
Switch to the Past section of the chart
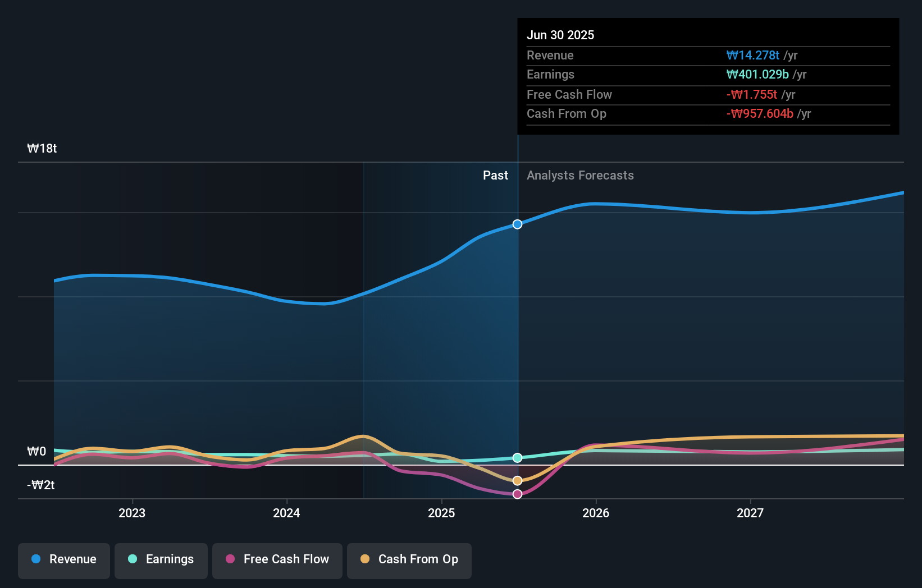coord(495,175)
